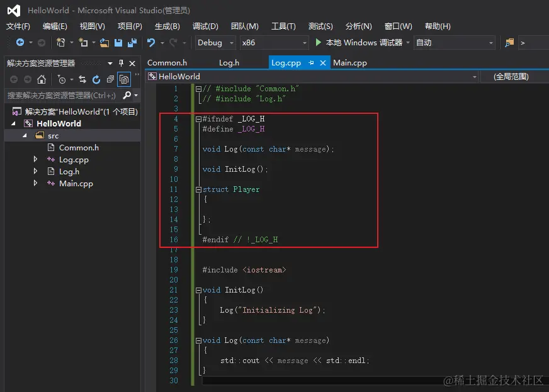This screenshot has height=392, width=549.
Task: Click the Visual Studio logo icon
Action: coord(14,11)
